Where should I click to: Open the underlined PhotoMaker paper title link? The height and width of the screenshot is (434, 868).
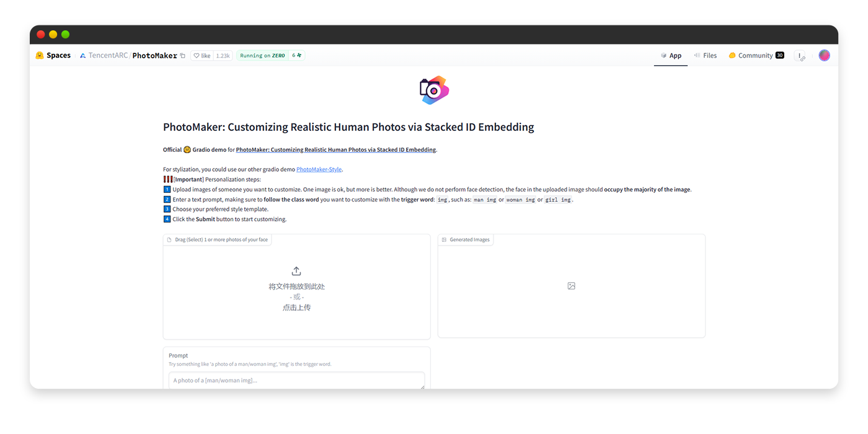pos(336,149)
